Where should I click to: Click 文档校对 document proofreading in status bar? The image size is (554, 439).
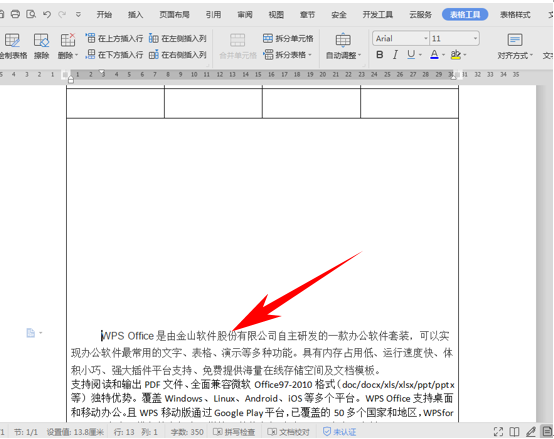tap(289, 432)
